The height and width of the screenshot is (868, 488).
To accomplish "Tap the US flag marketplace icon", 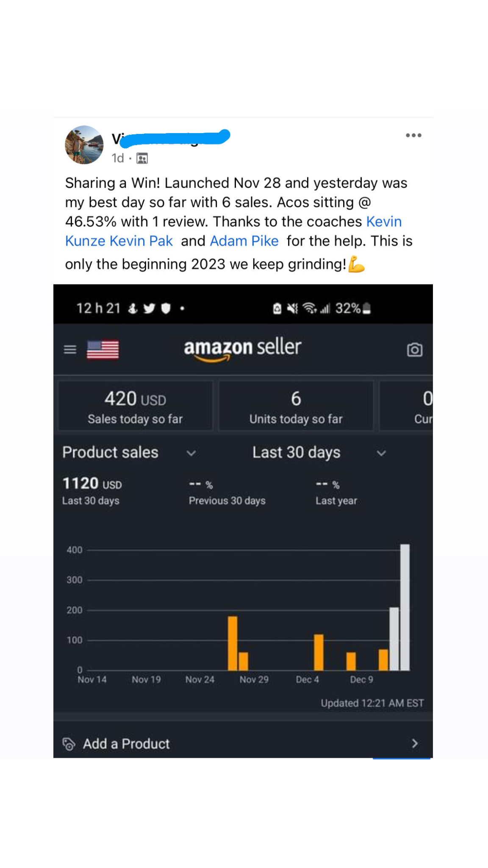I will [x=103, y=350].
